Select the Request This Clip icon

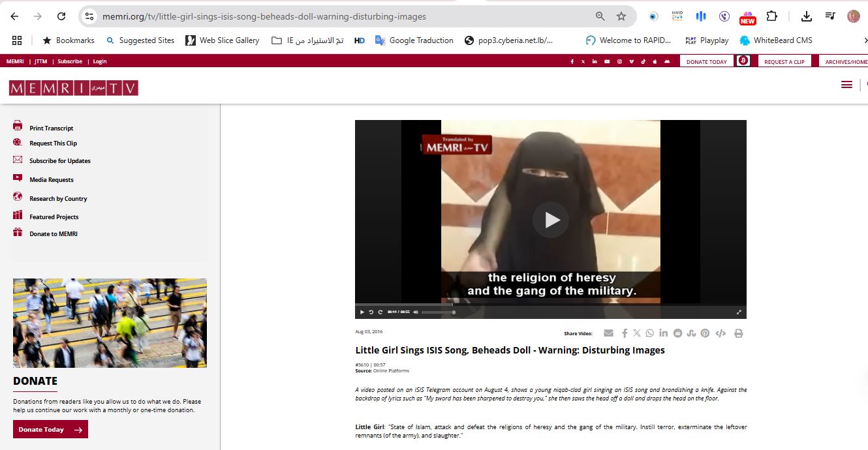pos(18,143)
